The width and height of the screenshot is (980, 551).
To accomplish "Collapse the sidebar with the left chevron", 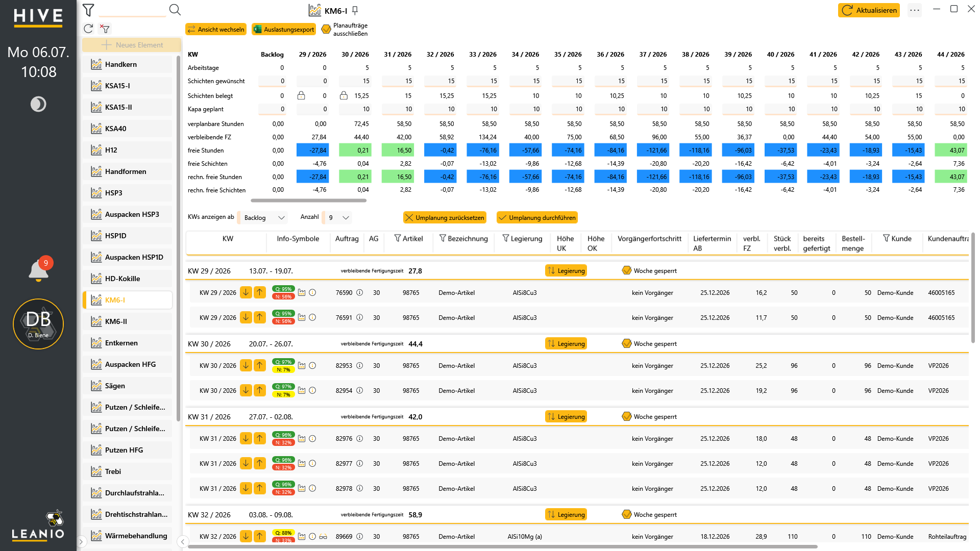I will point(183,541).
